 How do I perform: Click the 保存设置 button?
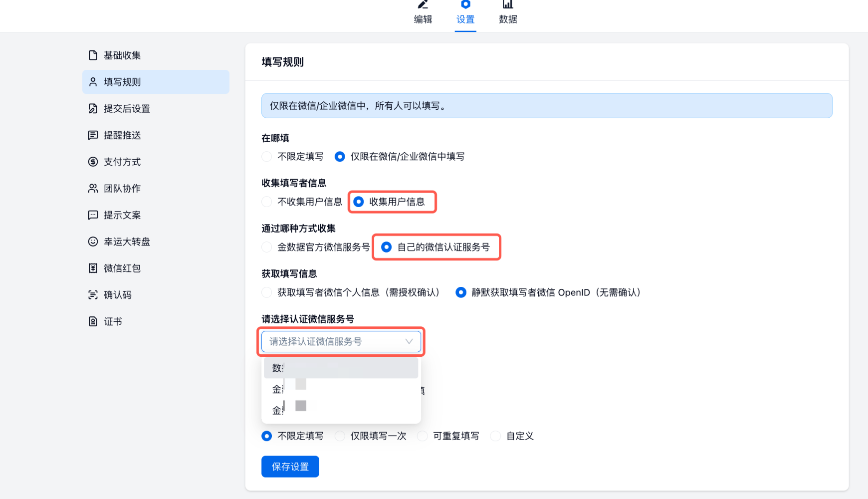point(290,467)
